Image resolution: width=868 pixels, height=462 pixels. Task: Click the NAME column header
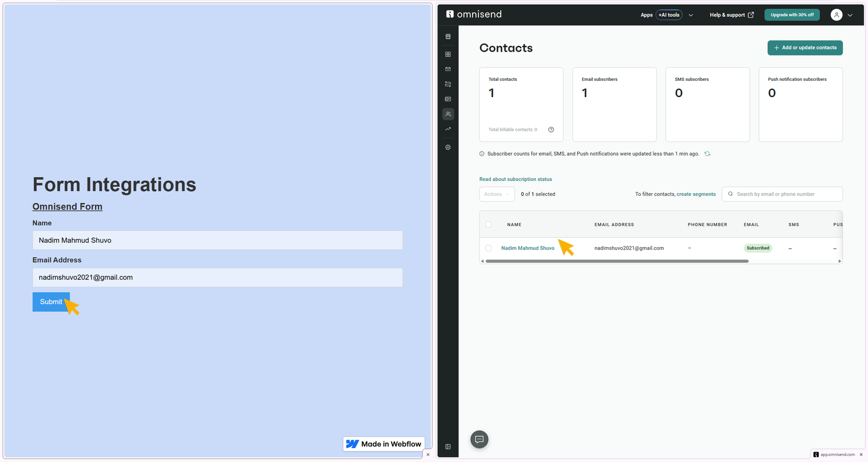[x=514, y=225]
